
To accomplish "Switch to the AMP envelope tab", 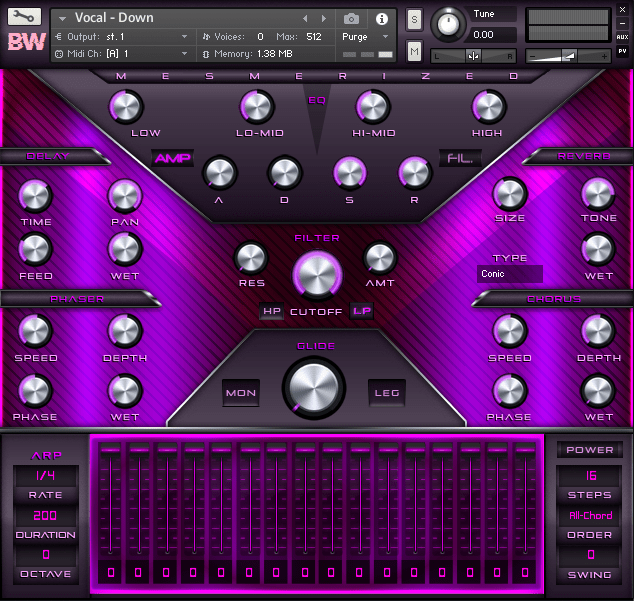I will 173,158.
